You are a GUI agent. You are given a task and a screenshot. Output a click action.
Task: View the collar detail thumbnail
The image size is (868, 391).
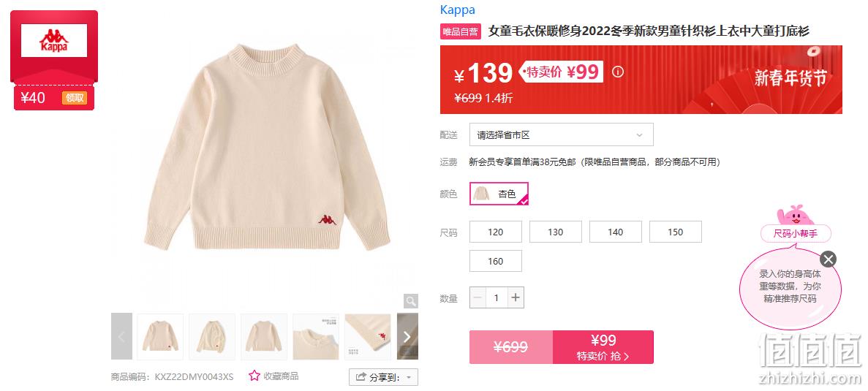315,336
